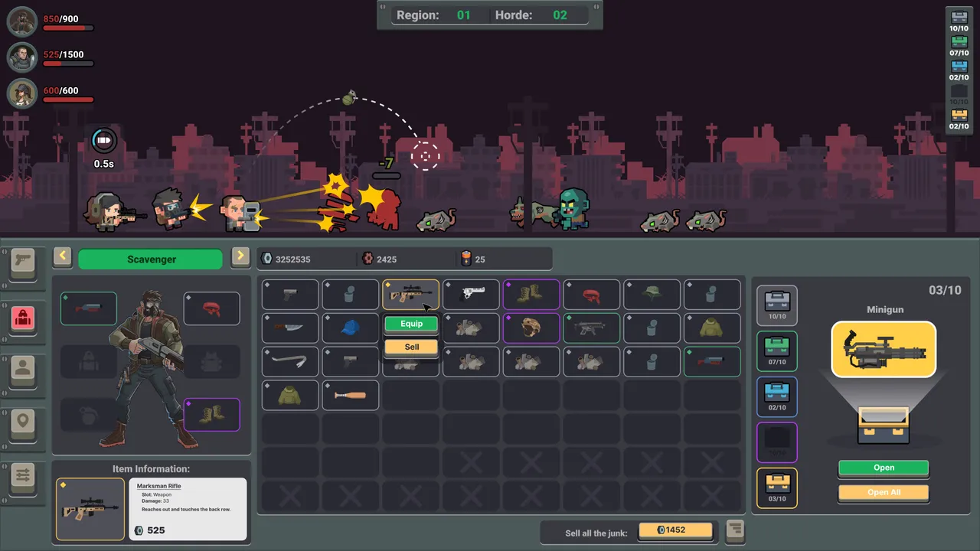980x551 pixels.
Task: Select the yellow chest labeled 03/10 in chest panel
Action: click(x=777, y=487)
